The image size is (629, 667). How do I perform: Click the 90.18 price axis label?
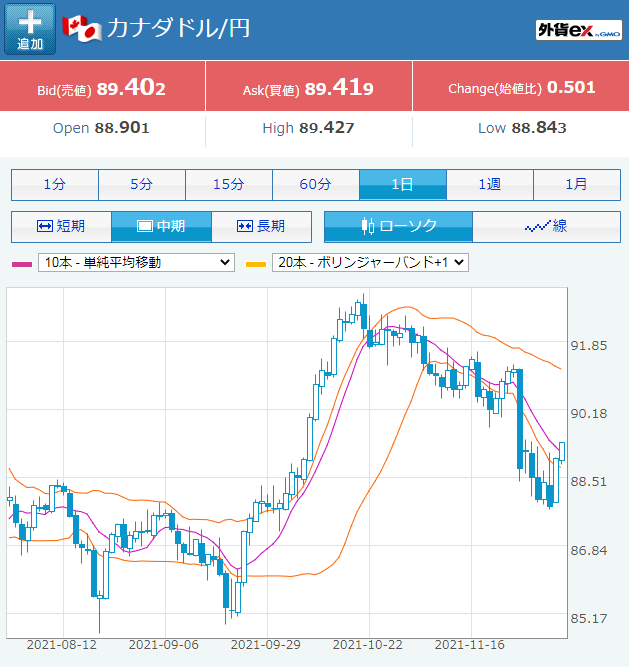pyautogui.click(x=589, y=413)
